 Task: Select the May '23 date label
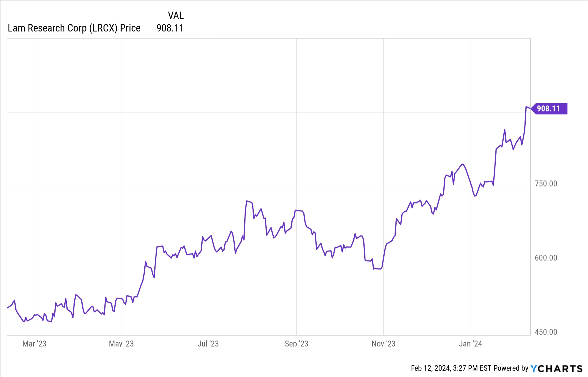pos(121,344)
